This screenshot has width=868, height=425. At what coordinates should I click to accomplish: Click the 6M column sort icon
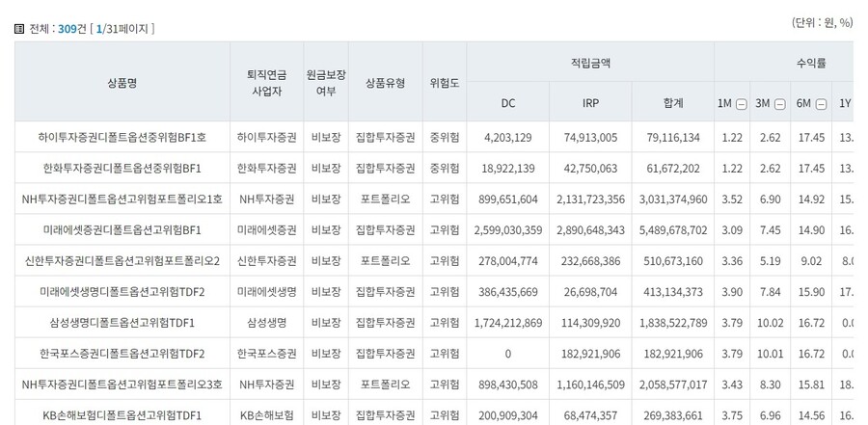pyautogui.click(x=820, y=104)
